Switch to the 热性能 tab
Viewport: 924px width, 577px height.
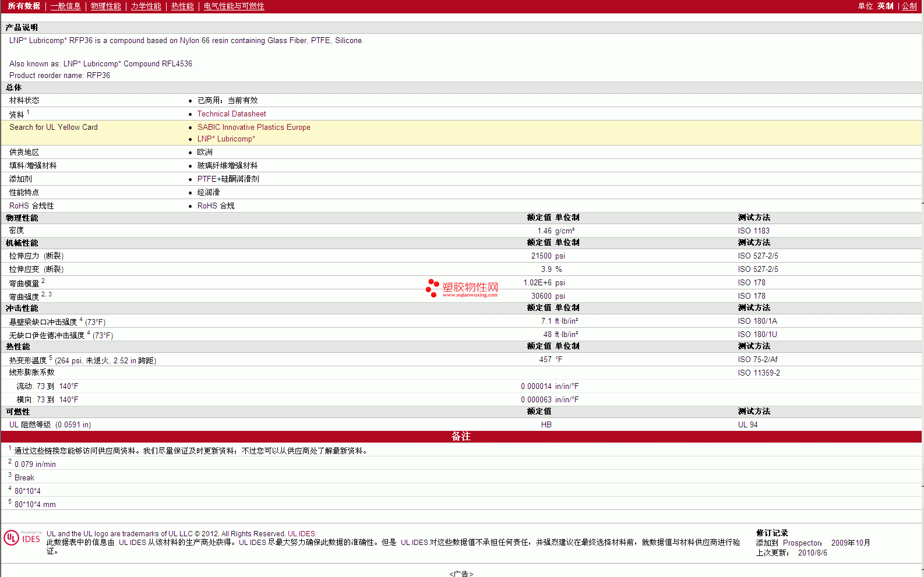(182, 6)
